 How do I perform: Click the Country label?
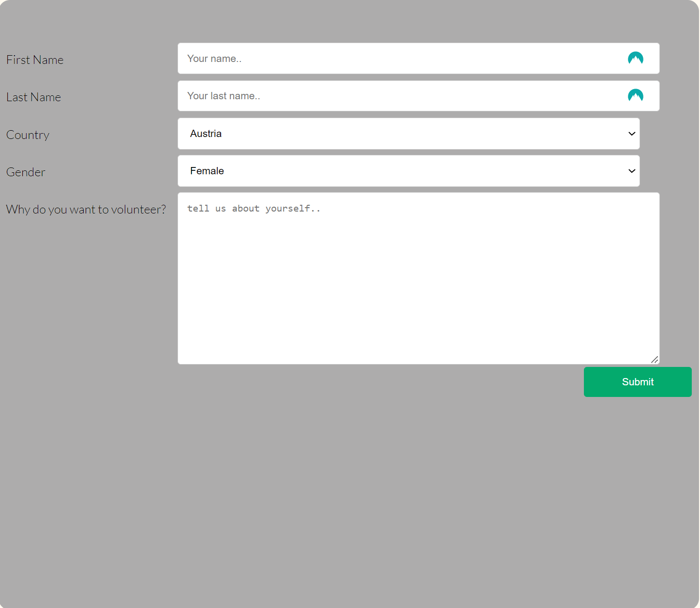coord(28,135)
